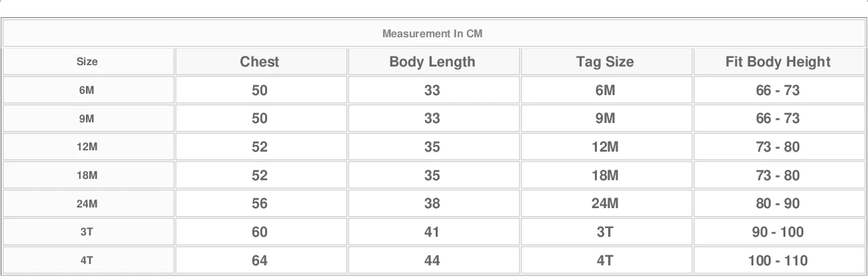This screenshot has height=276, width=868.
Task: Select the Chest column header
Action: [260, 62]
